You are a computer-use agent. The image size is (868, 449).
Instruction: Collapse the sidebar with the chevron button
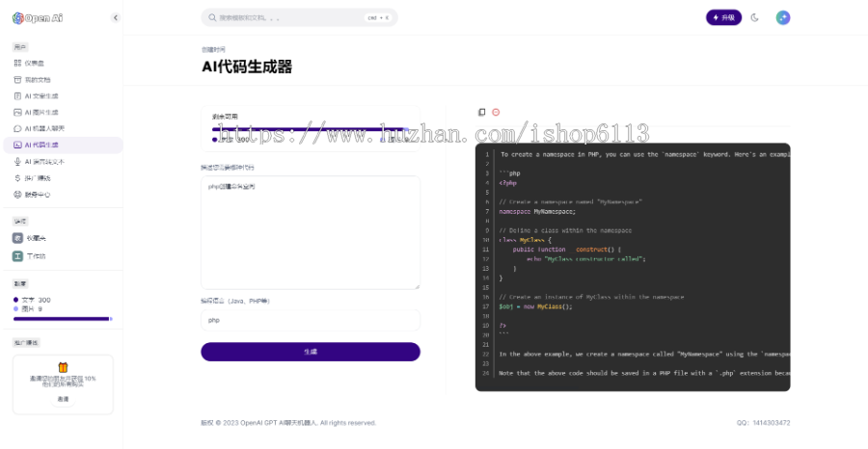click(x=115, y=17)
